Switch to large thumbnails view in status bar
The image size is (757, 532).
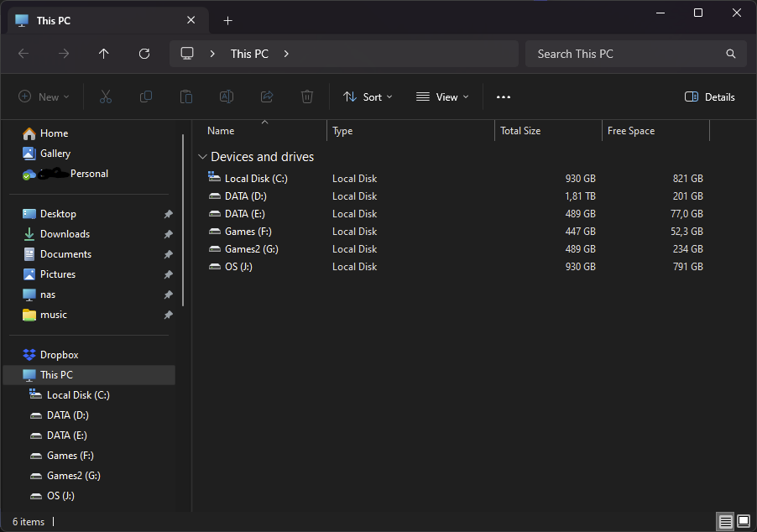pos(744,521)
